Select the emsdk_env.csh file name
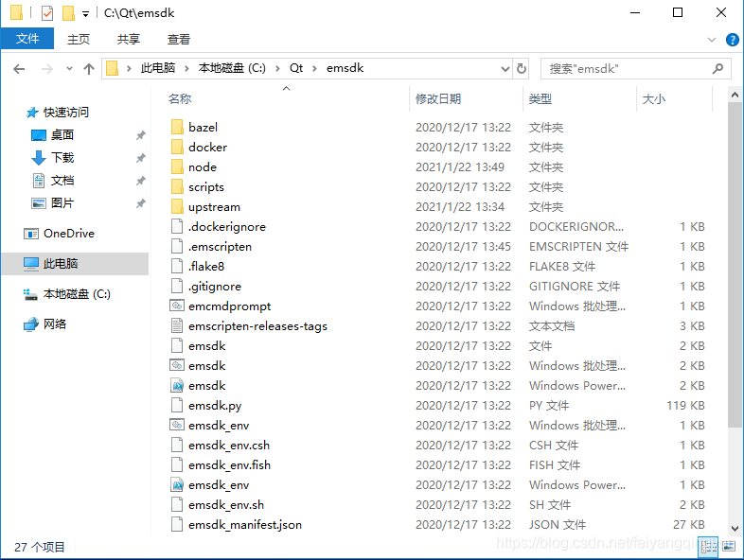 coord(229,446)
